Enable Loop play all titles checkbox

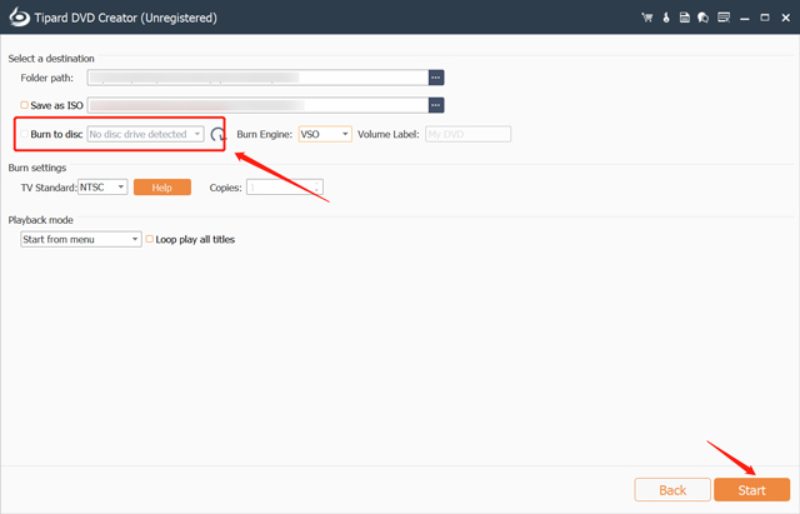[150, 239]
